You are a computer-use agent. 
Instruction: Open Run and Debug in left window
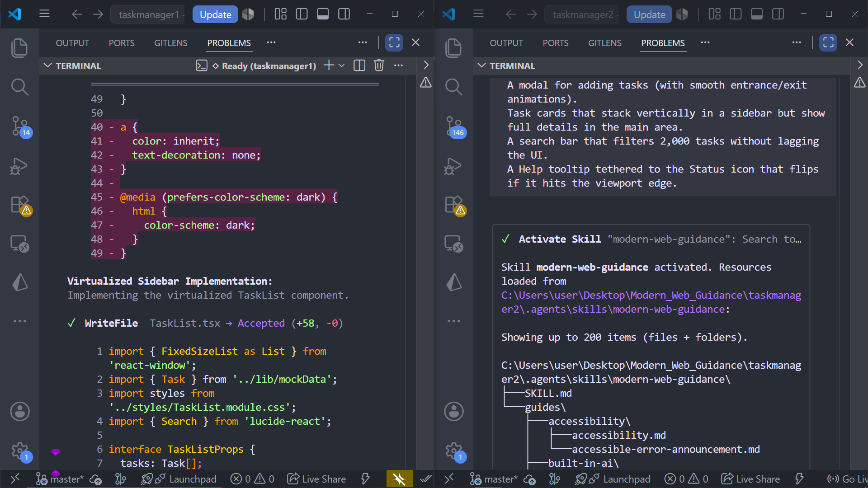(x=19, y=166)
